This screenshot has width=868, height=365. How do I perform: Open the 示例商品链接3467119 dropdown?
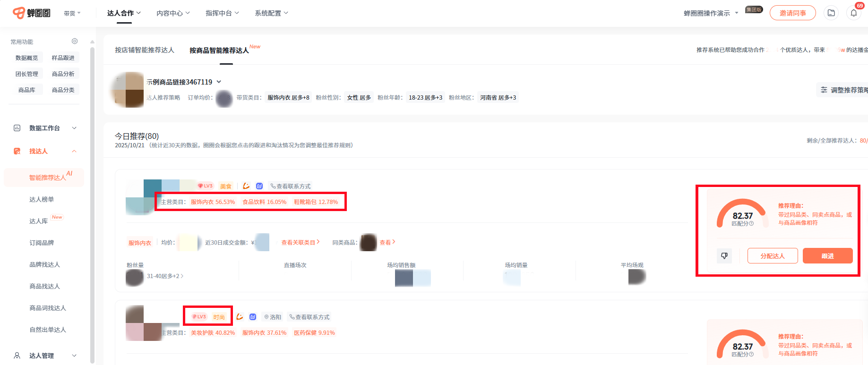(219, 82)
